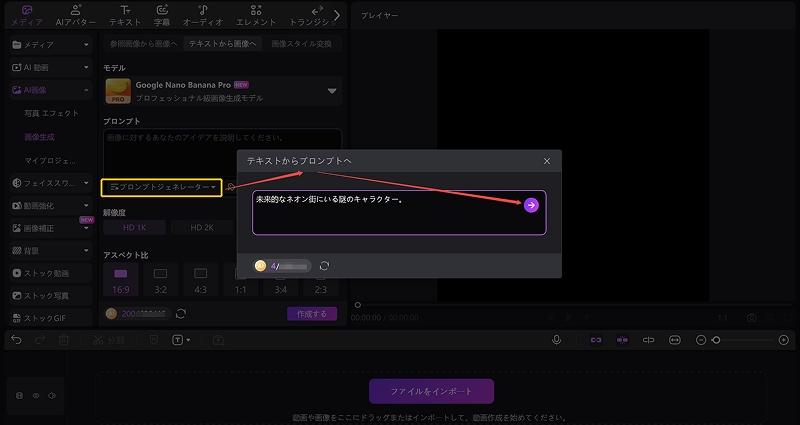Screen dimensions: 800x425
Task: Go to the オーディオ tab
Action: [x=203, y=15]
